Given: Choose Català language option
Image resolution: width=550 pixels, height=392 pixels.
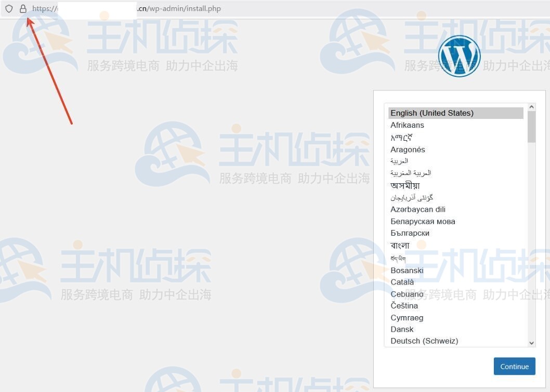Looking at the screenshot, I should [x=402, y=282].
